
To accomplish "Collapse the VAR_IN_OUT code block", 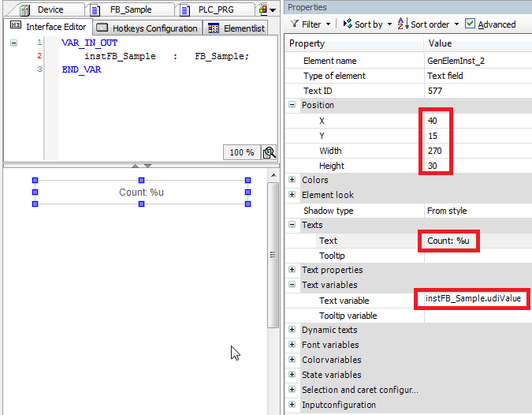I will point(14,43).
